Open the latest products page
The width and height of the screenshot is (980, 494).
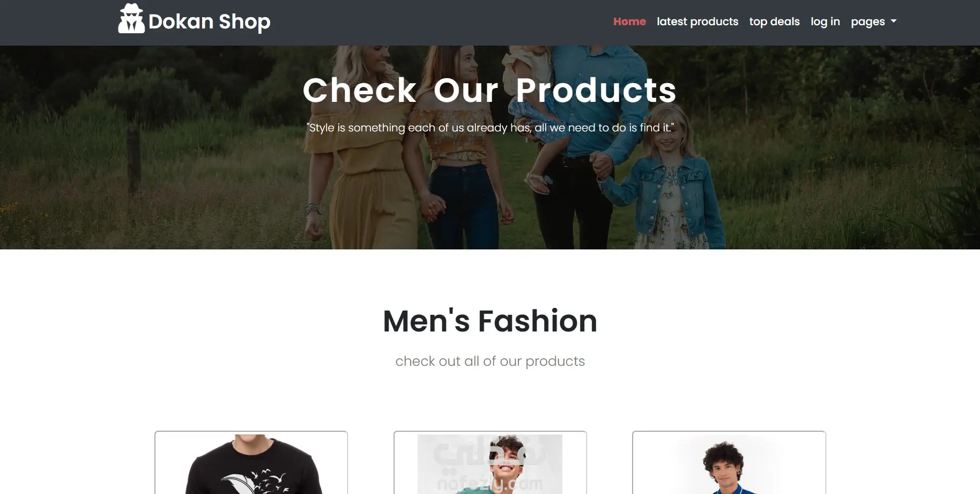tap(697, 21)
